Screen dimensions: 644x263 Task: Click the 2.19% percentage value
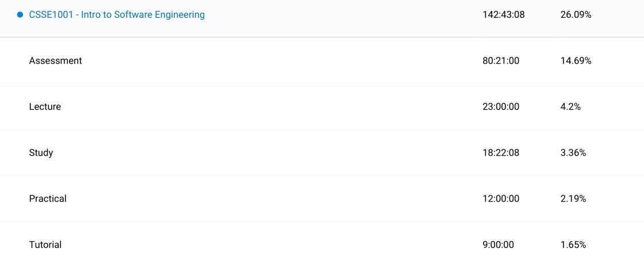[573, 199]
